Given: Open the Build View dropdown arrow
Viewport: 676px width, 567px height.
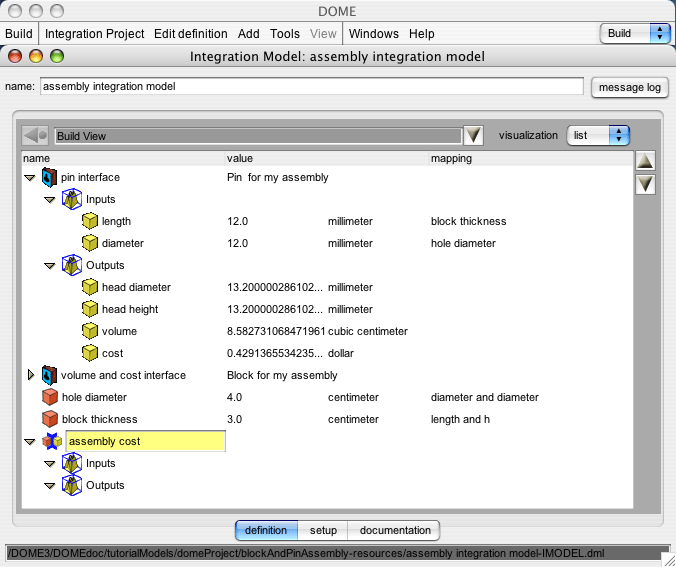Looking at the screenshot, I should click(473, 136).
